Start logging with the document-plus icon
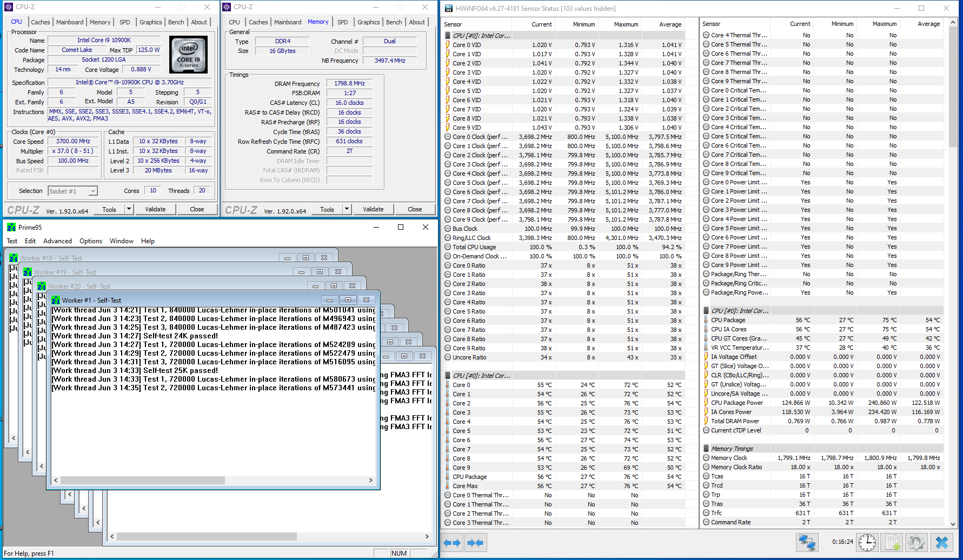Viewport: 963px width, 560px height. [892, 542]
